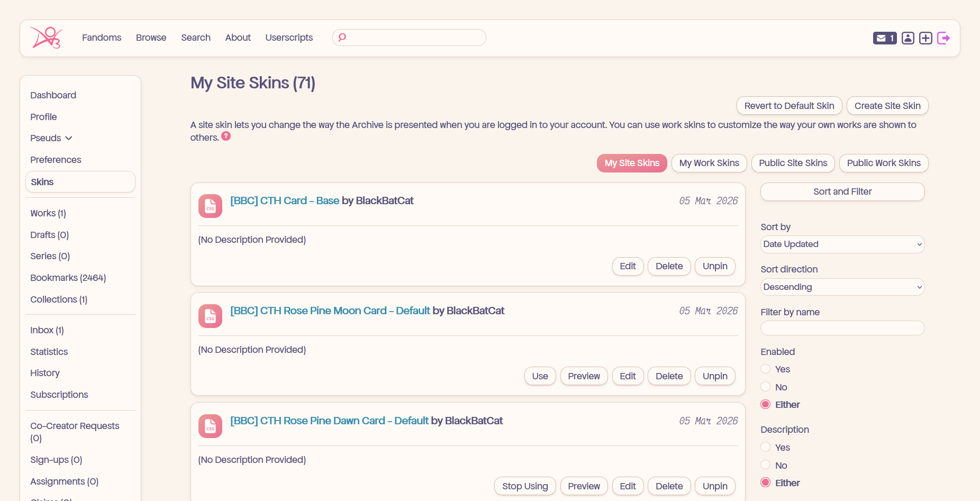
Task: Select Description Either radio button
Action: pos(765,482)
